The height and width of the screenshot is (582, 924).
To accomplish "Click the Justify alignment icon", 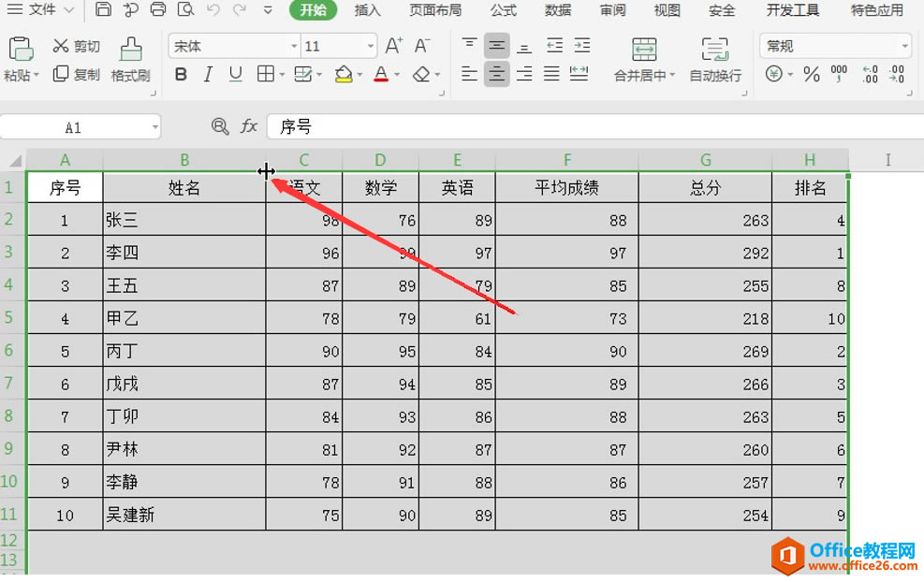I will point(551,74).
